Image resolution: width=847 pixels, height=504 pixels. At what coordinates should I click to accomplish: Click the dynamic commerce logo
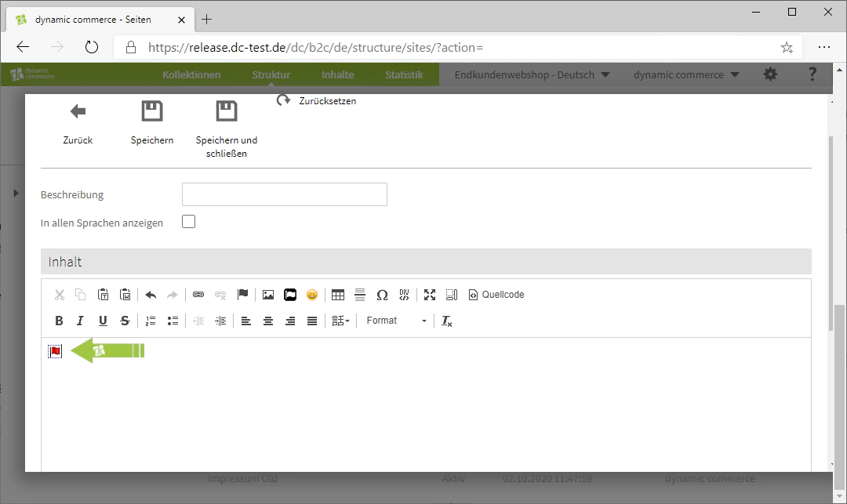[x=32, y=74]
